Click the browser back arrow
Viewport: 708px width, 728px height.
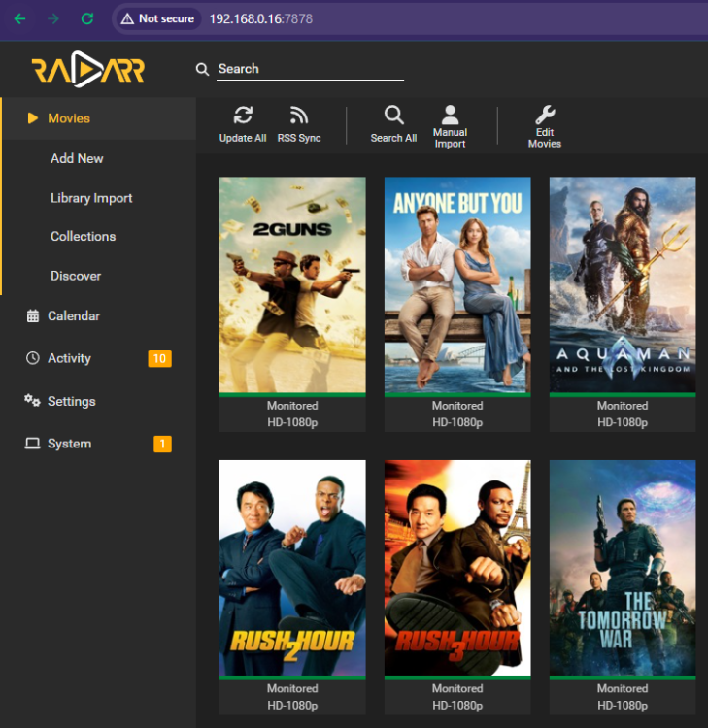pos(20,19)
